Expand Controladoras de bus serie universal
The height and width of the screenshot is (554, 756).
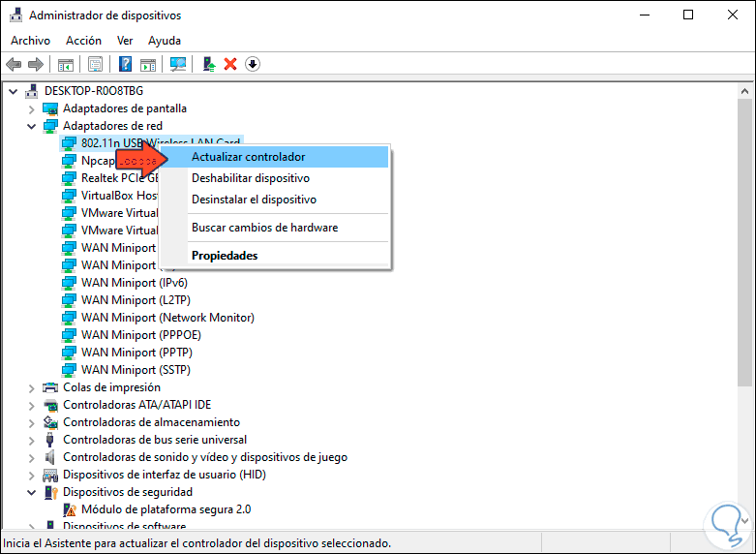click(x=31, y=440)
